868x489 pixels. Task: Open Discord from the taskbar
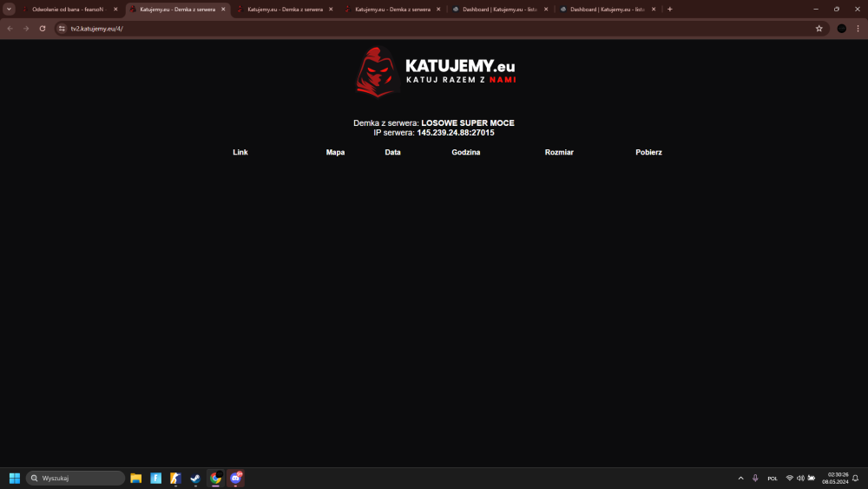(235, 478)
